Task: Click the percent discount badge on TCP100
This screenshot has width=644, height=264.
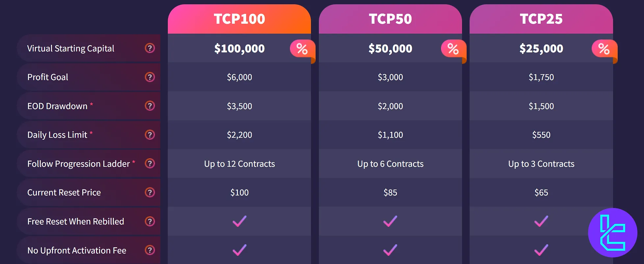Action: (x=302, y=49)
